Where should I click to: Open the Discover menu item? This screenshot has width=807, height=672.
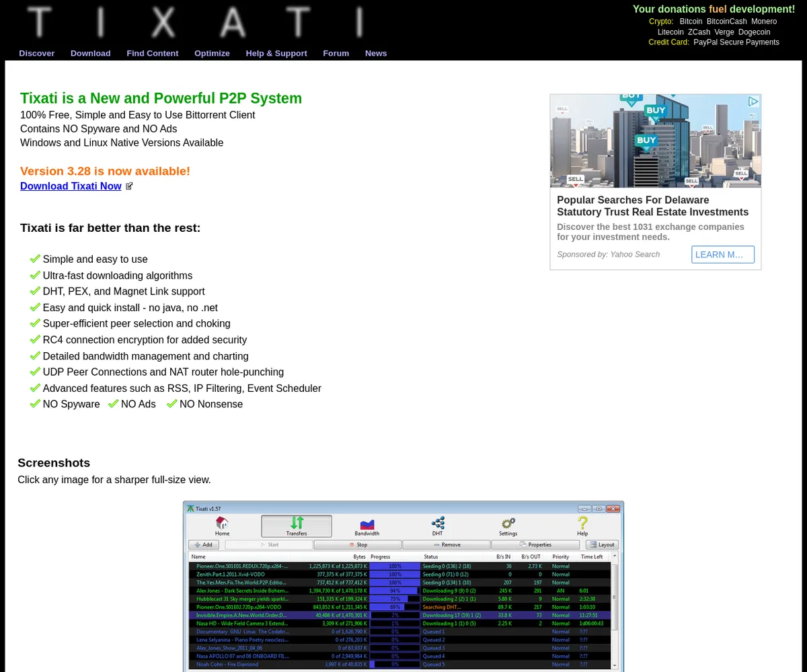36,53
